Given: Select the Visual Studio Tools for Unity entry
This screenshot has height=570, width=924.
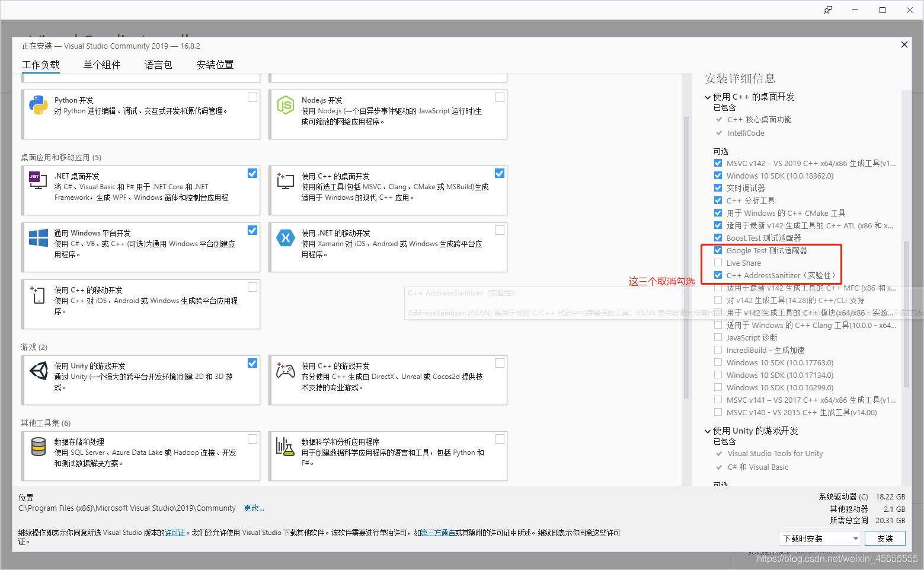Looking at the screenshot, I should pos(775,454).
